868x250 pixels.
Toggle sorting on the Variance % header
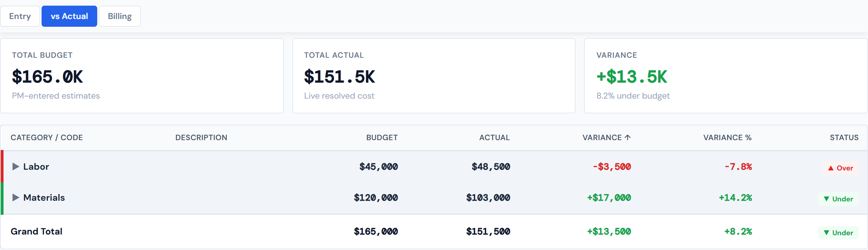727,137
